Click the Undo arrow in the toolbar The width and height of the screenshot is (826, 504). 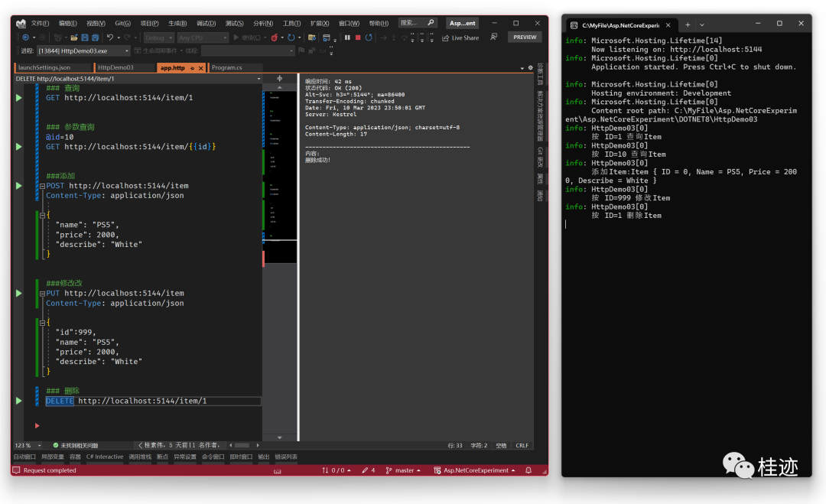(x=110, y=37)
